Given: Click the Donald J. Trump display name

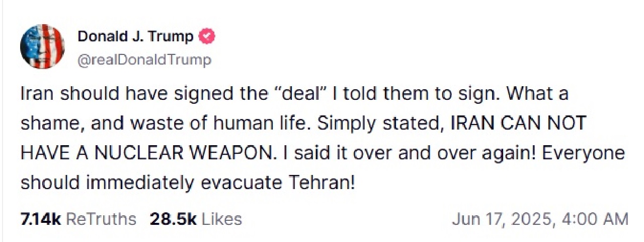Looking at the screenshot, I should (x=135, y=37).
